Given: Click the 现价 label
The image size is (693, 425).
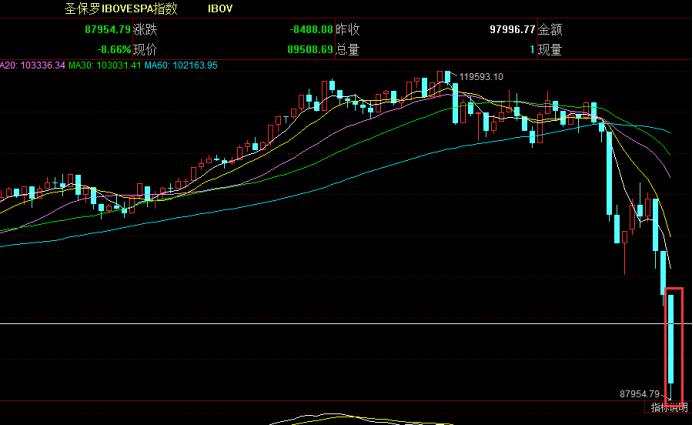Looking at the screenshot, I should pos(145,49).
